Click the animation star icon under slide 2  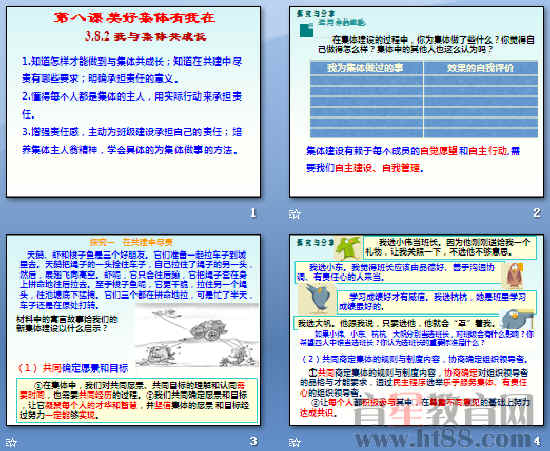click(x=294, y=214)
